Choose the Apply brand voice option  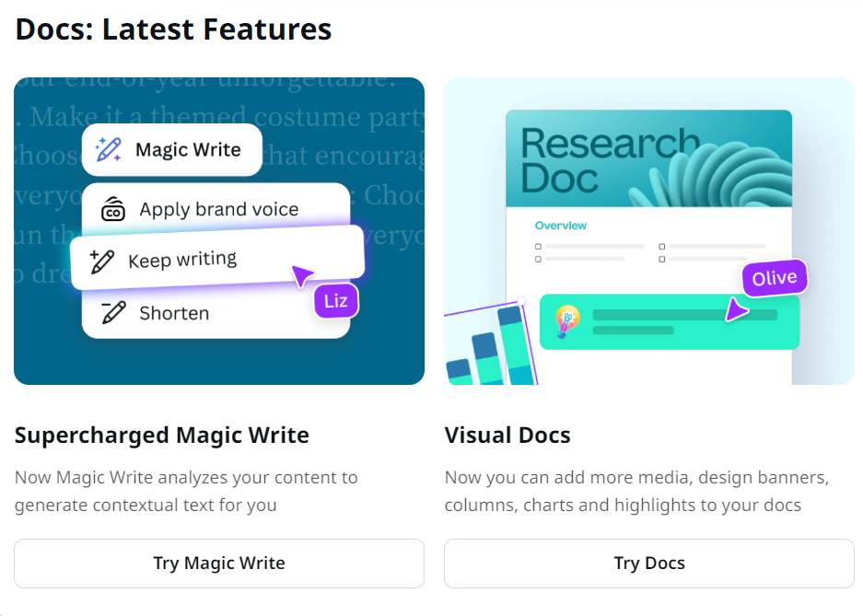click(x=216, y=209)
